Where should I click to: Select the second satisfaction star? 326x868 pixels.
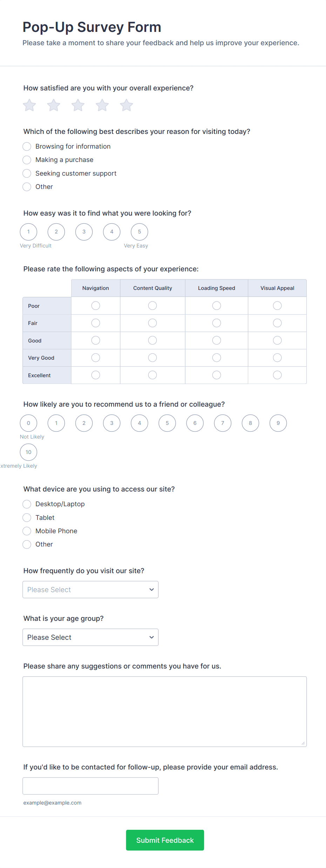[x=54, y=105]
